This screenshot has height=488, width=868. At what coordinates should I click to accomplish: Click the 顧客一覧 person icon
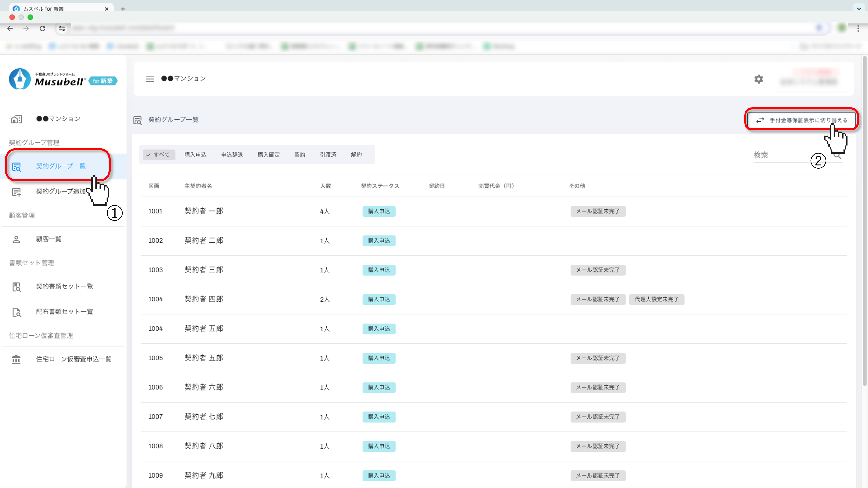[16, 239]
